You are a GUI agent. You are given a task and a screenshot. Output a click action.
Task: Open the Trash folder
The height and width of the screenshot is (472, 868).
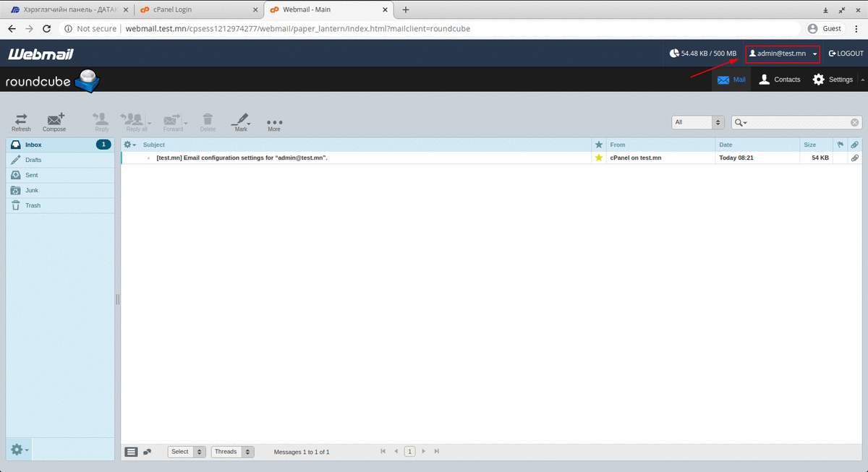pyautogui.click(x=60, y=205)
